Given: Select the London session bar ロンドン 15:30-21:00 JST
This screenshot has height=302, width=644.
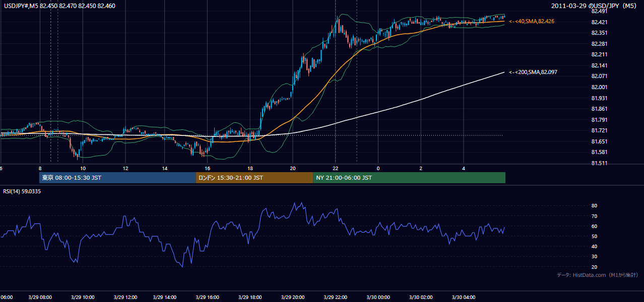Looking at the screenshot, I should click(x=254, y=178).
